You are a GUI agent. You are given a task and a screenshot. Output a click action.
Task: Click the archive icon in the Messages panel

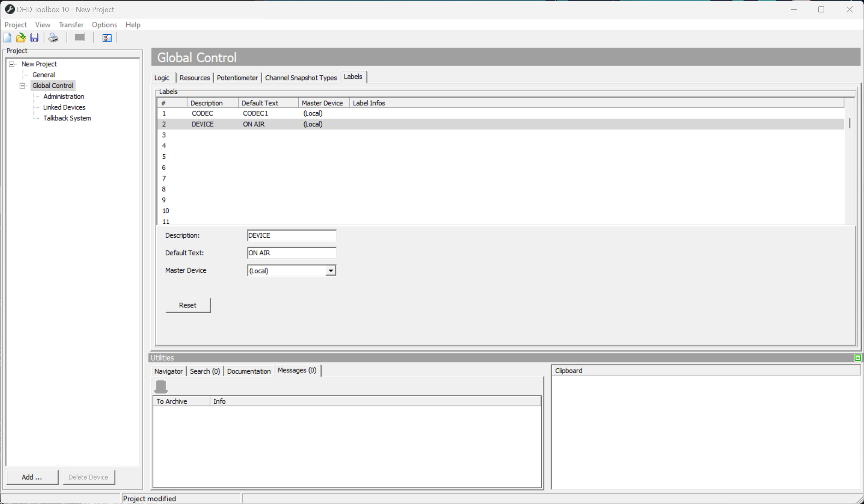[161, 386]
